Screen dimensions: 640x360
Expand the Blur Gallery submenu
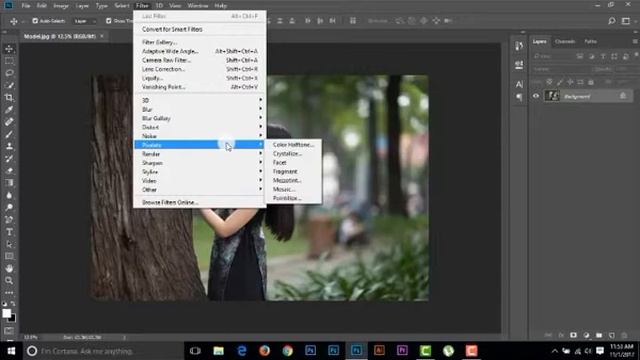click(x=200, y=118)
